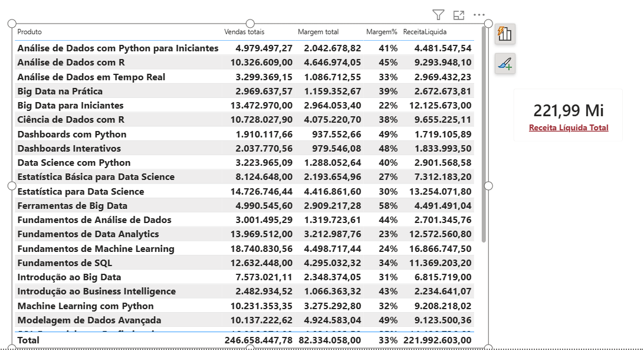Screen dimensions: 644x354
Task: Select row Dashboards Interativos
Action: pyautogui.click(x=244, y=148)
